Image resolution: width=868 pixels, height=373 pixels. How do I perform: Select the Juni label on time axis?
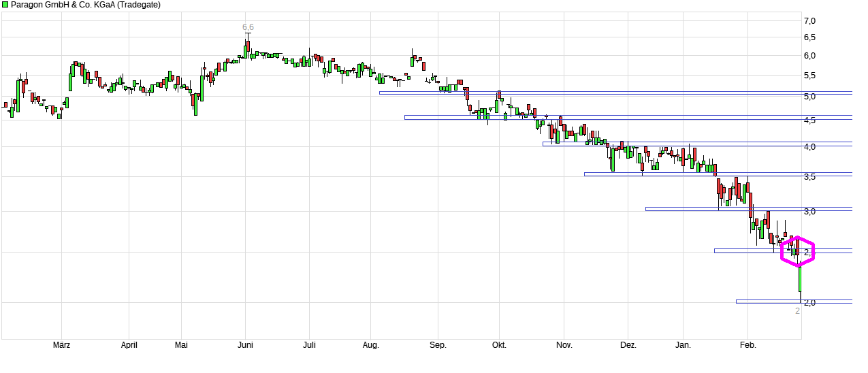coord(245,345)
